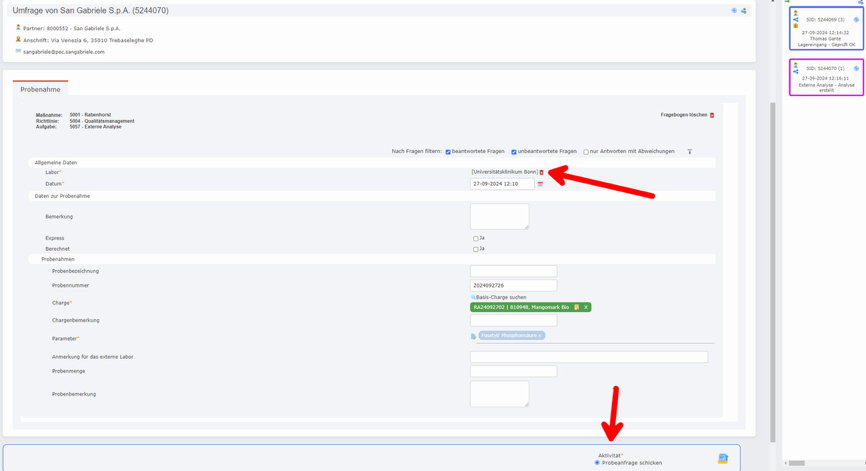Click the save icon in Aktivität bar
866x471 pixels.
(722, 458)
